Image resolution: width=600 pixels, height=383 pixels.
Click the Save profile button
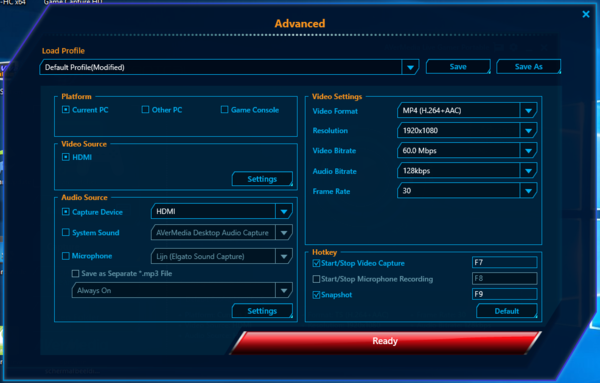tap(458, 67)
